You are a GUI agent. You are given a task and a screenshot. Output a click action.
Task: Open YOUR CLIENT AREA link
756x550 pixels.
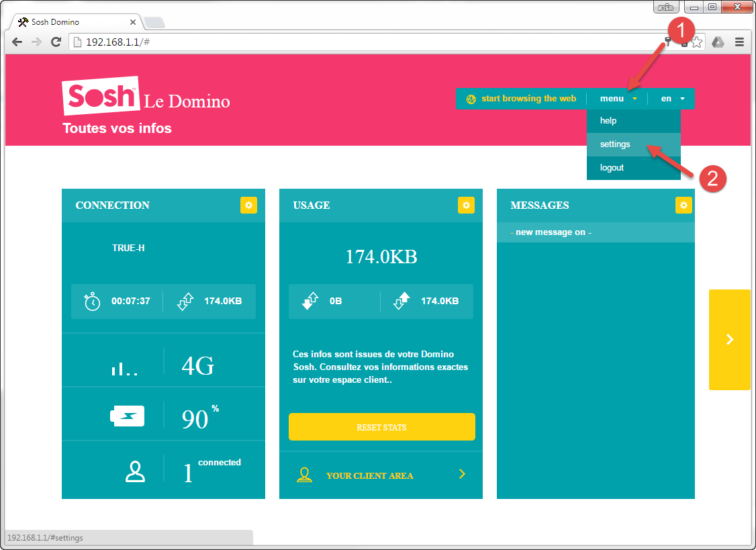click(x=370, y=475)
